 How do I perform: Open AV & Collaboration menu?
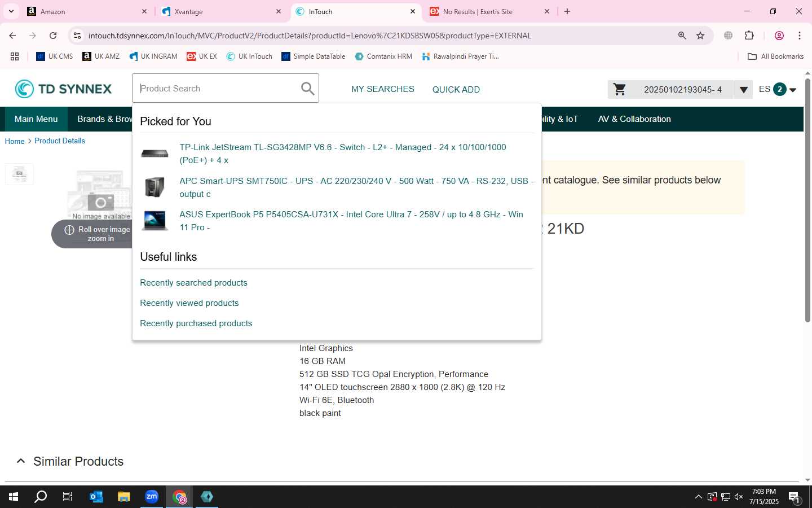click(634, 119)
